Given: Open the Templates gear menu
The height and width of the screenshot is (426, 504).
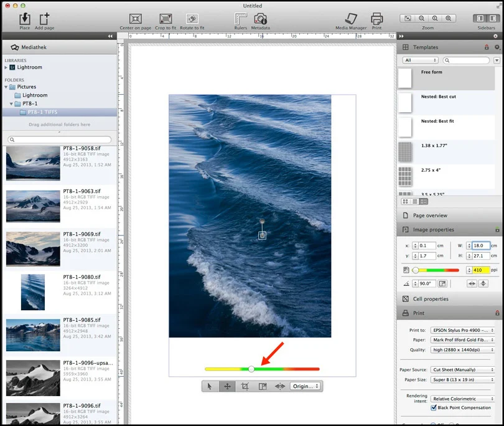Looking at the screenshot, I should coord(497,47).
